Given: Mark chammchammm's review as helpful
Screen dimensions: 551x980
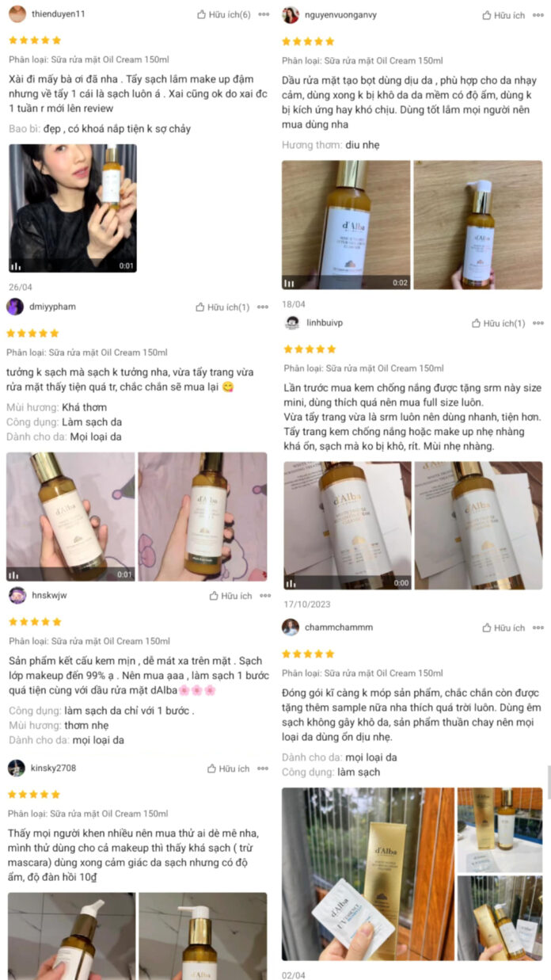Looking at the screenshot, I should [503, 627].
